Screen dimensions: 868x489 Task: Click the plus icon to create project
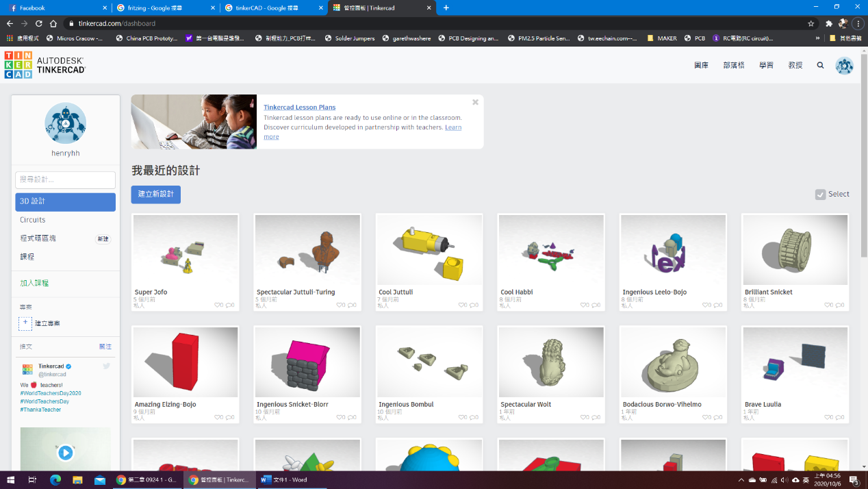25,323
